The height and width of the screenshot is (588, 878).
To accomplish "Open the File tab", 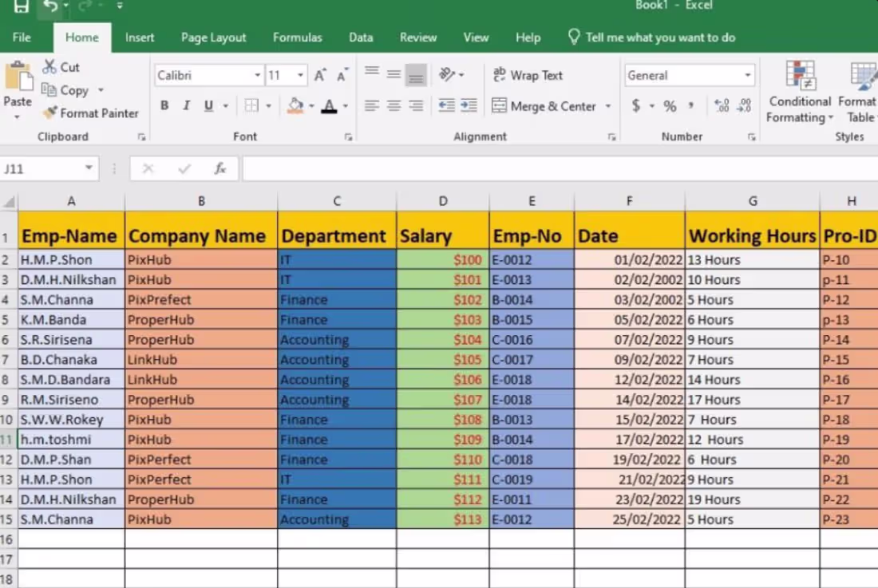I will [22, 37].
